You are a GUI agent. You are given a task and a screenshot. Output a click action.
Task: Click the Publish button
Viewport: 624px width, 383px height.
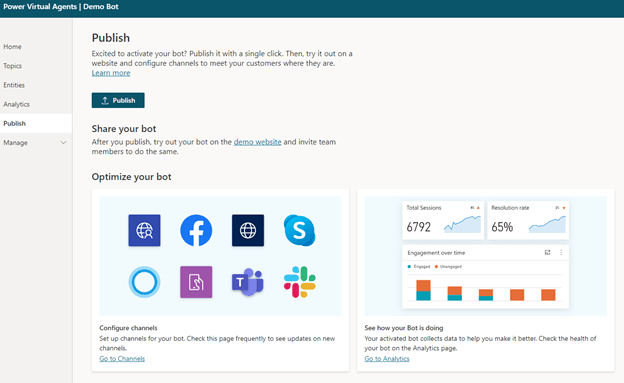click(x=118, y=100)
